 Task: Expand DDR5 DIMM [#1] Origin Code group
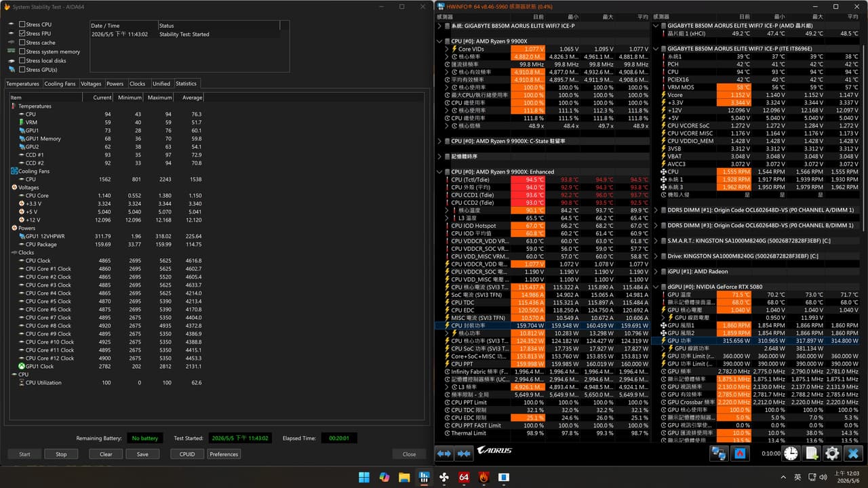click(x=656, y=210)
